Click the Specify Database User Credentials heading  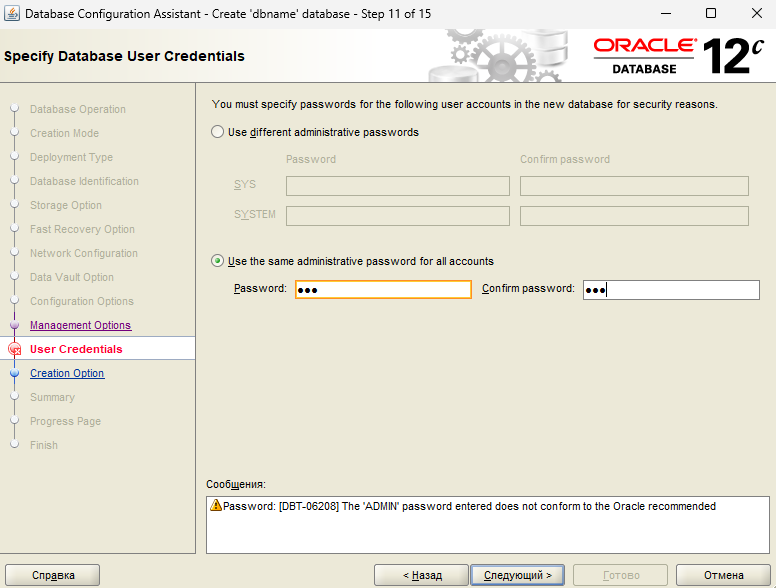tap(124, 56)
